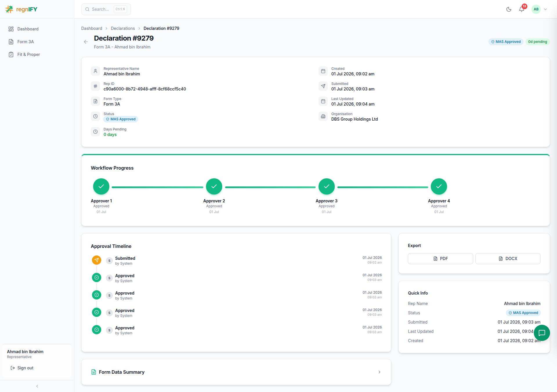Click the back arrow beside Declaration #9279
This screenshot has width=557, height=392.
point(86,42)
